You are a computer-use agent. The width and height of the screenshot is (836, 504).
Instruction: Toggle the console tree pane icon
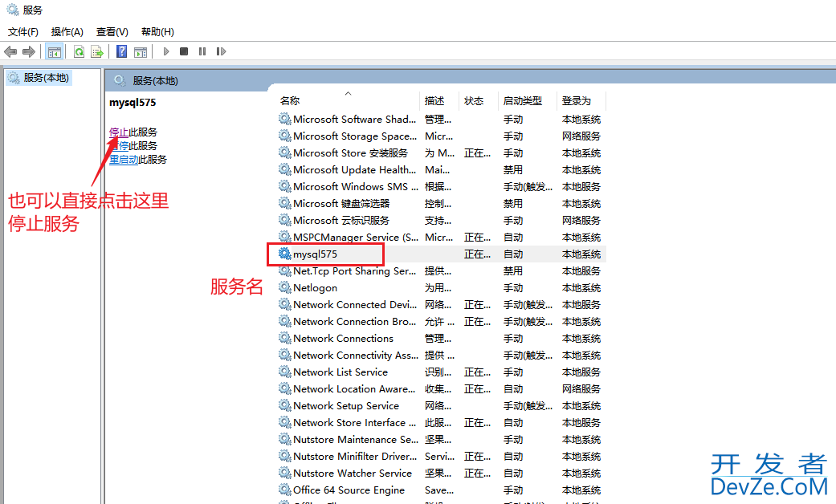point(55,51)
